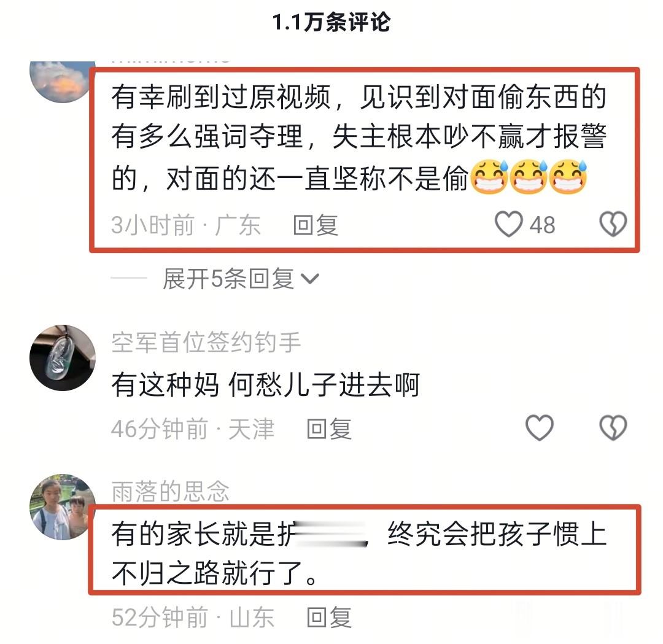Tap the 3小时前 · 广东 timestamp
Image resolution: width=663 pixels, height=644 pixels.
[x=185, y=225]
